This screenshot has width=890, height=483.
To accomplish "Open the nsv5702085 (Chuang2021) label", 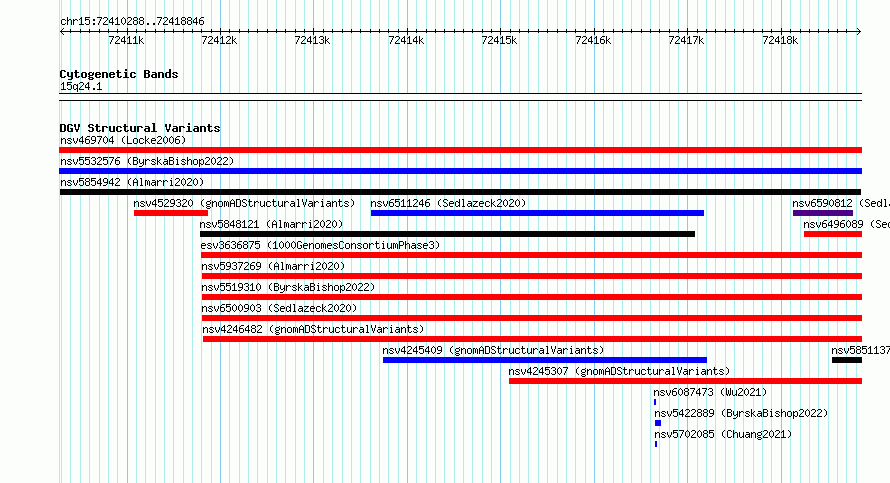I will [x=723, y=434].
